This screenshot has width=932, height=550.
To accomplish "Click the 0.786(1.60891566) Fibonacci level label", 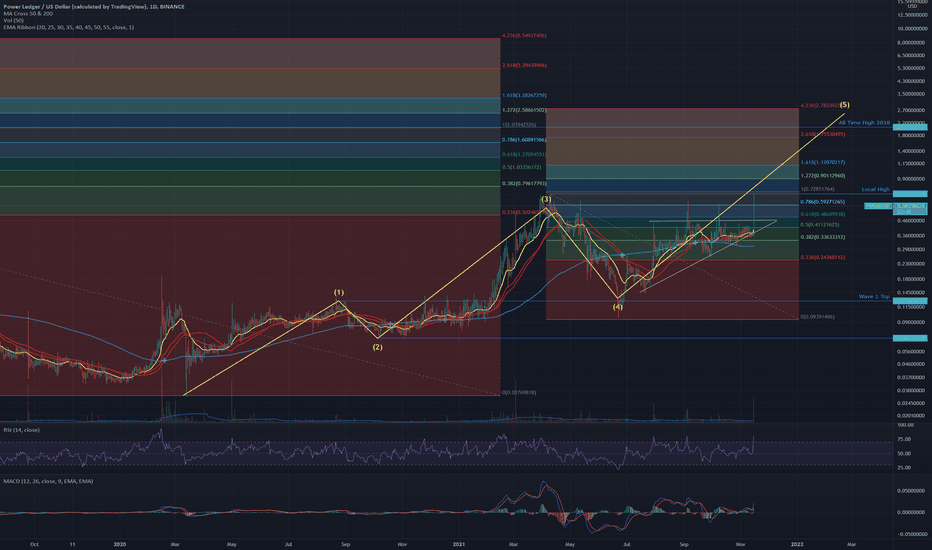I will (524, 140).
